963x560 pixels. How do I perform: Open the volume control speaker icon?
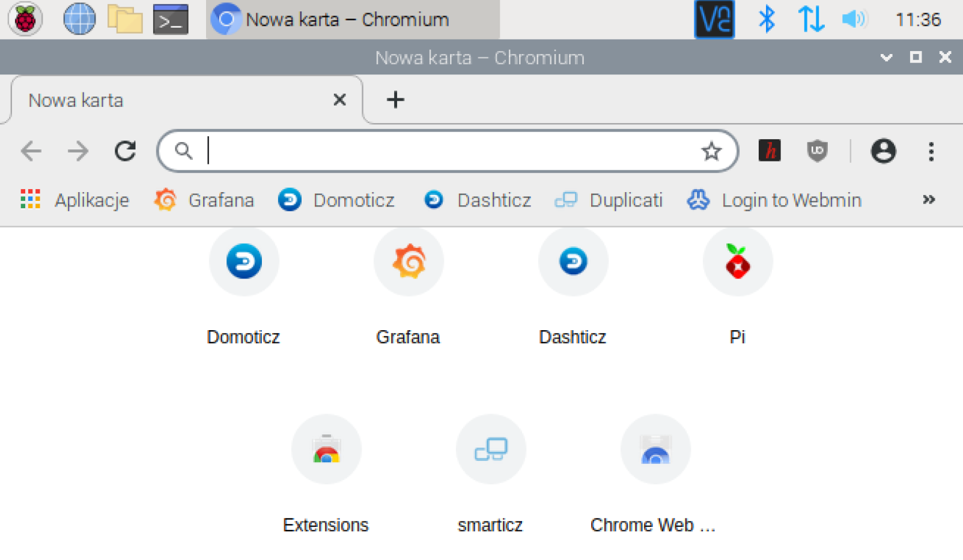(854, 19)
